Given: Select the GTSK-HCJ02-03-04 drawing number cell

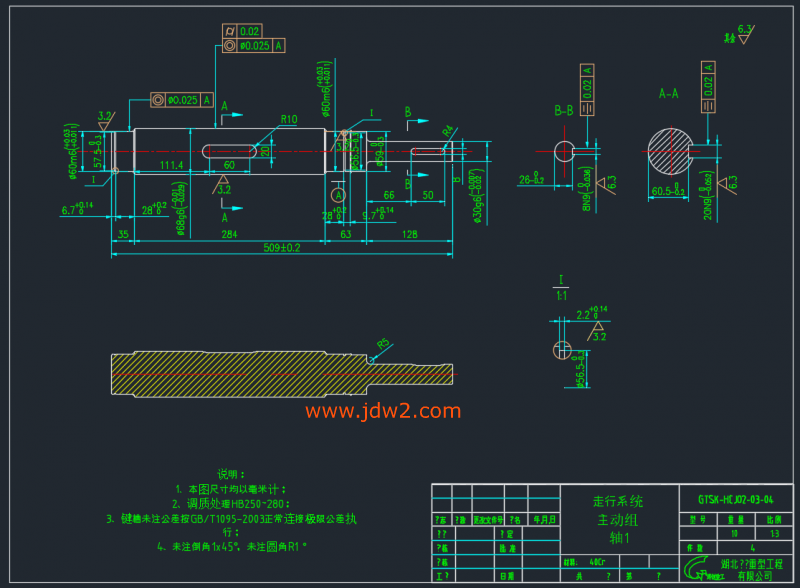Looking at the screenshot, I should pyautogui.click(x=735, y=499).
